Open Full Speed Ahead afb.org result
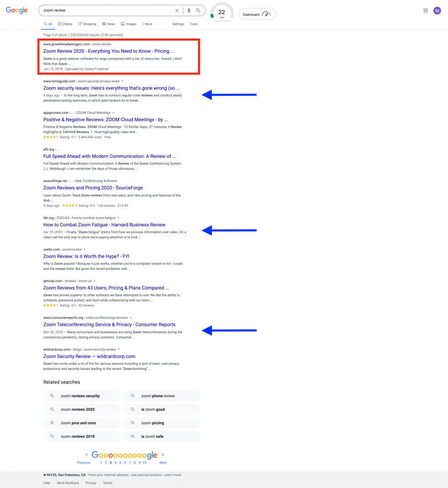The height and width of the screenshot is (488, 448). point(110,156)
